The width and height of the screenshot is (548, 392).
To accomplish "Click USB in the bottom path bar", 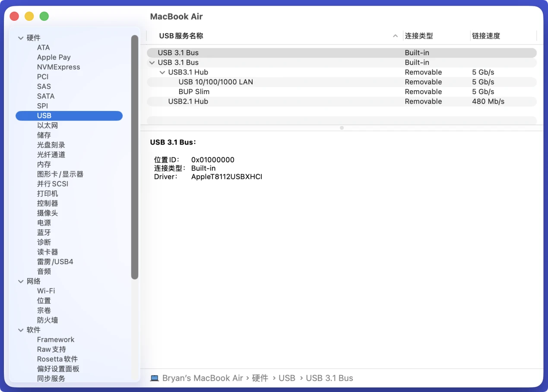I will [287, 378].
